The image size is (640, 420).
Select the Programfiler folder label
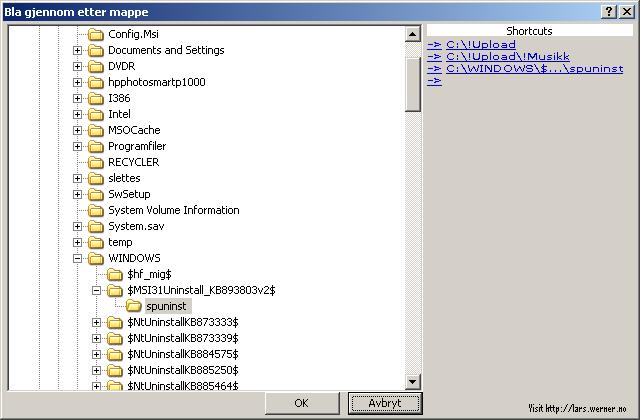pos(137,146)
